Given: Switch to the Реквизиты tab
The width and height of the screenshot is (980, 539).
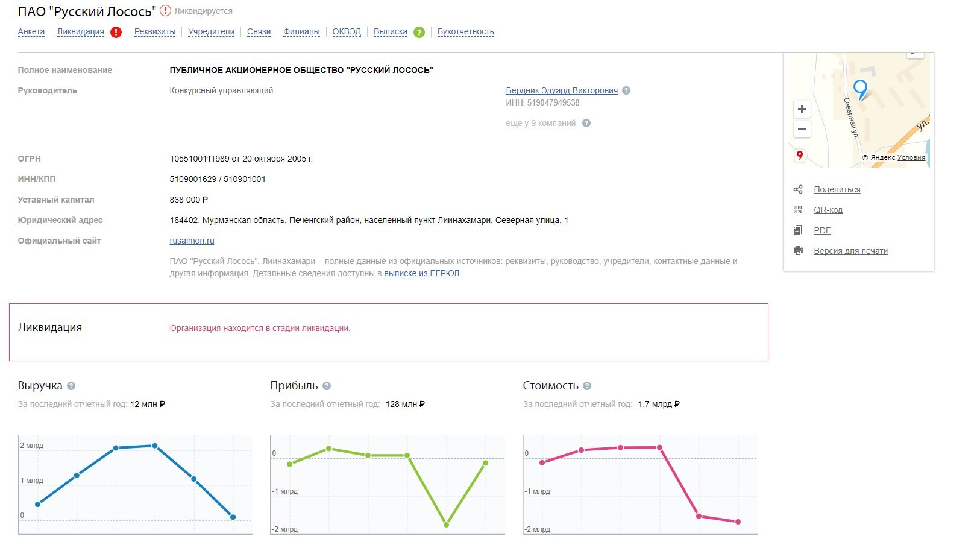Looking at the screenshot, I should (155, 32).
